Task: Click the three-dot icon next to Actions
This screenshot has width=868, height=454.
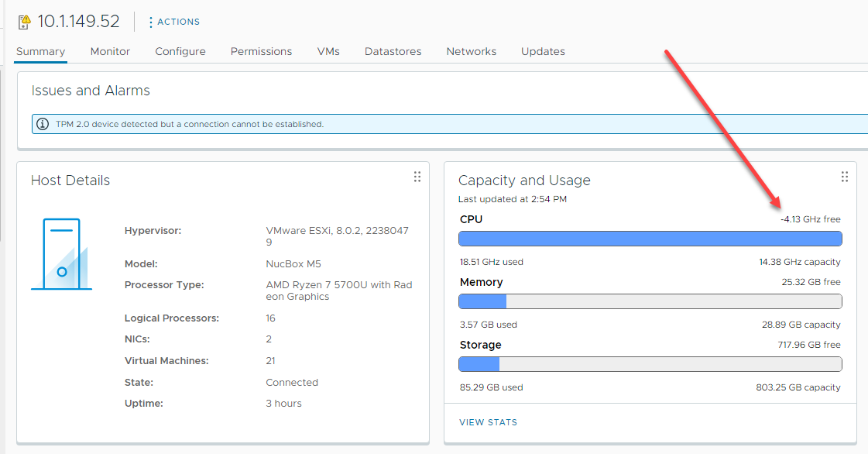Action: click(x=150, y=22)
